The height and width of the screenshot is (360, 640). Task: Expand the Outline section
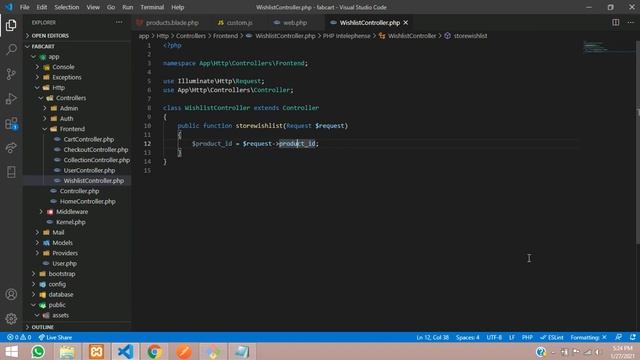click(42, 327)
